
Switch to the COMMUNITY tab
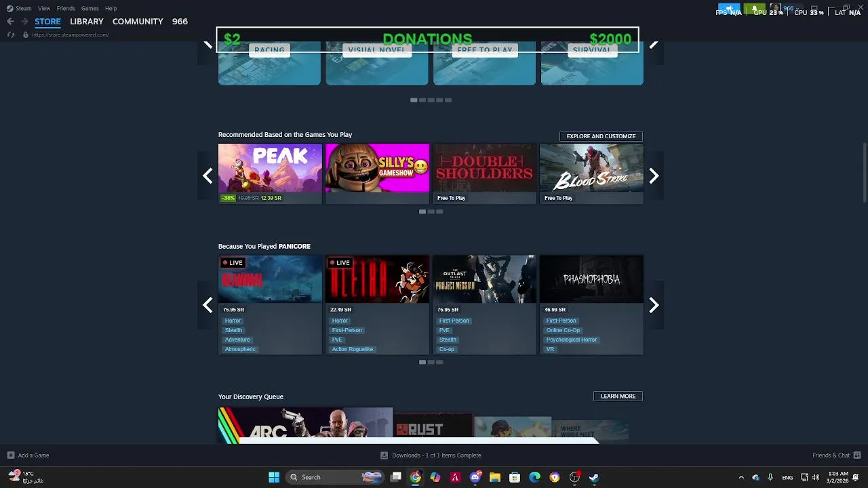pyautogui.click(x=138, y=22)
